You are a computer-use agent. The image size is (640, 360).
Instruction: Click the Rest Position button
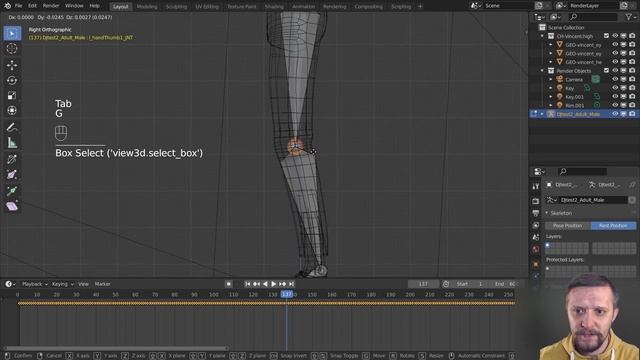coord(613,226)
